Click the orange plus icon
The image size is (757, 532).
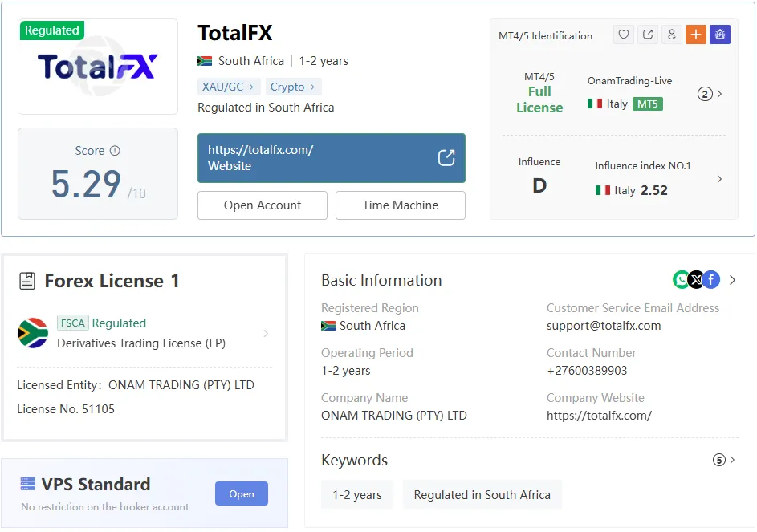[696, 35]
